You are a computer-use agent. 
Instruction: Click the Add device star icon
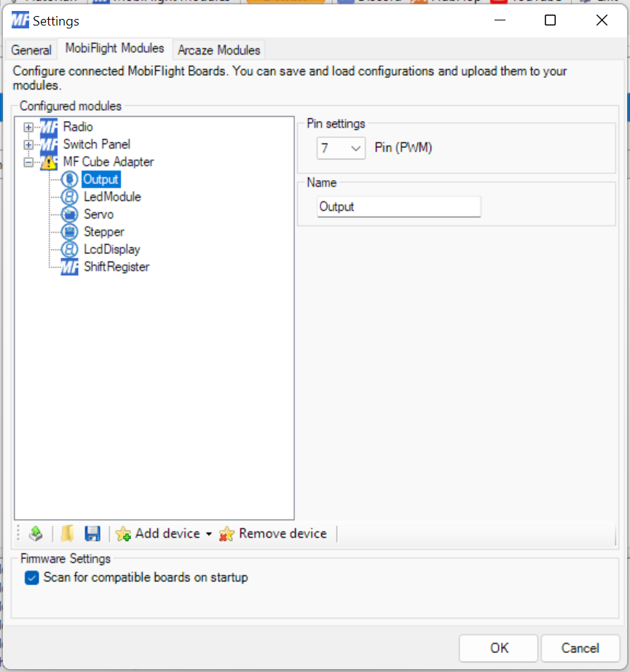pos(123,534)
